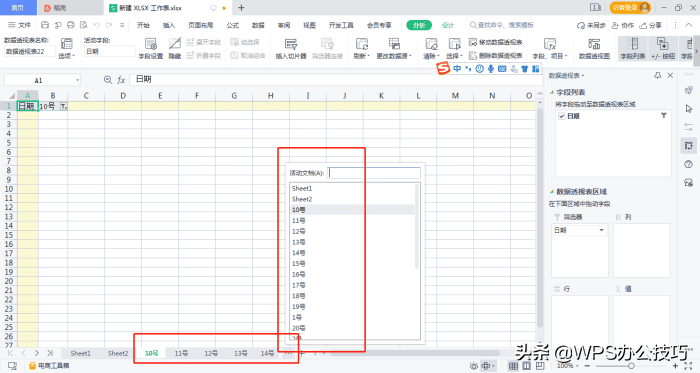Click the selection arrow icon in right sidebar
Viewport: 700px width, 373px height.
coord(688,108)
